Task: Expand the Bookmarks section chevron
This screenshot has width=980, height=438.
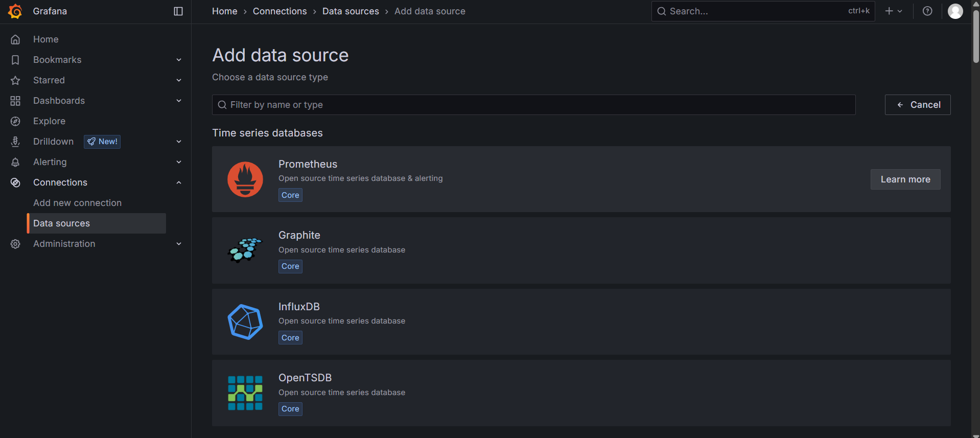Action: (x=179, y=60)
